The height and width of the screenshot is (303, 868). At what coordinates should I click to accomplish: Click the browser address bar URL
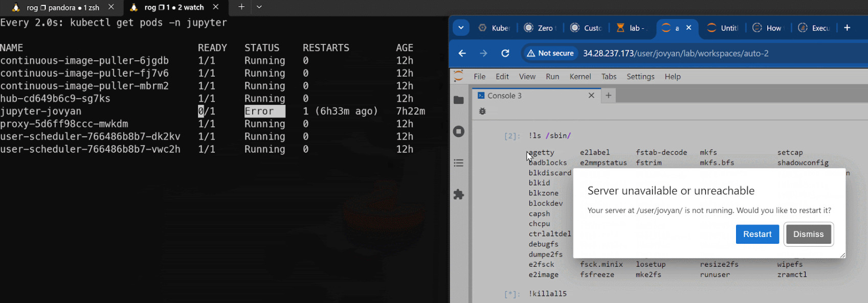[676, 53]
